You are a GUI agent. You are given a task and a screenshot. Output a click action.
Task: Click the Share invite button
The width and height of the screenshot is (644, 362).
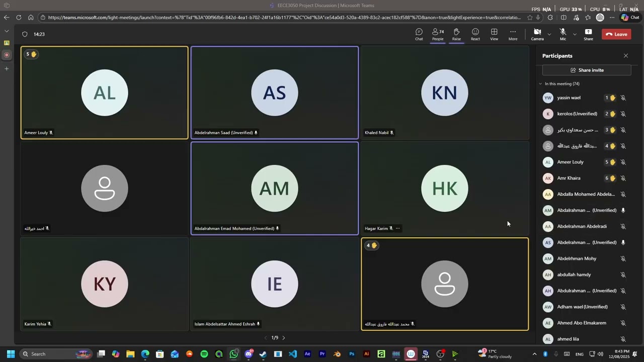pyautogui.click(x=587, y=70)
